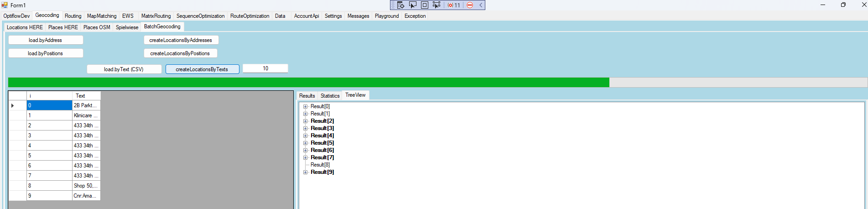Screen dimensions: 868x209
Task: Switch to the Routing tab
Action: pyautogui.click(x=73, y=16)
